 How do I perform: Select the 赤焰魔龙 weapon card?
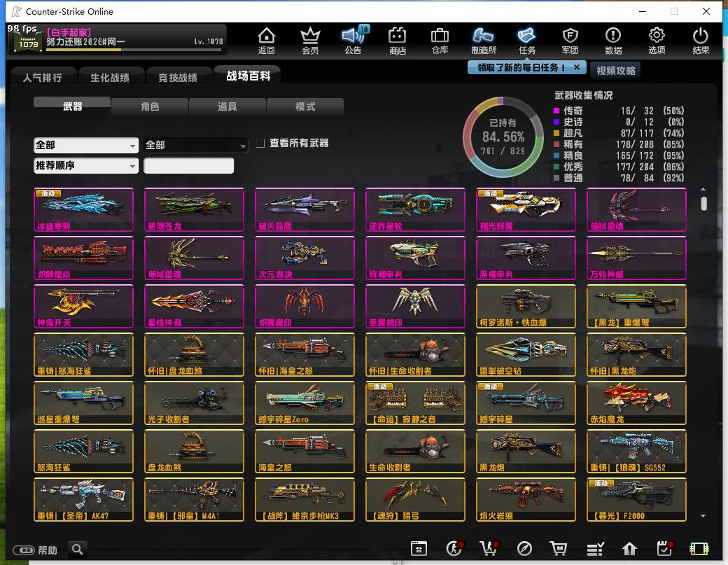coord(636,403)
